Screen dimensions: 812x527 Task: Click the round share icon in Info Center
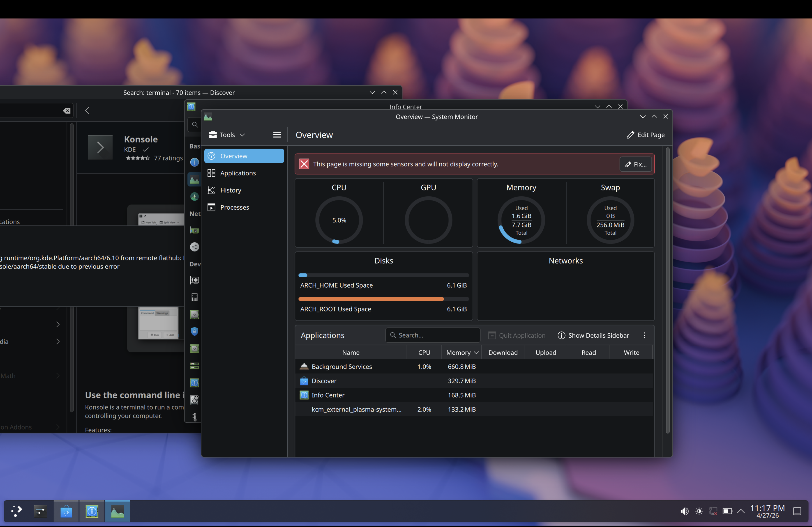194,247
